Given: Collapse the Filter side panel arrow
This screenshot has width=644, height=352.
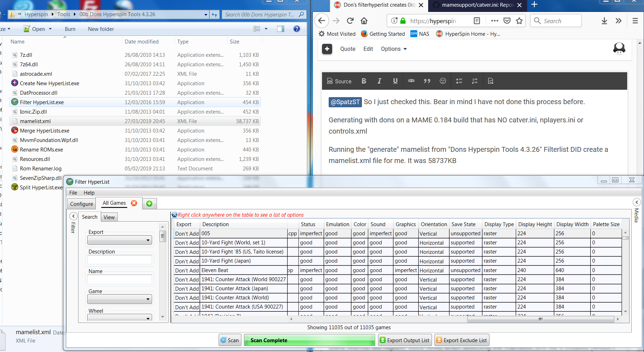Looking at the screenshot, I should (x=73, y=216).
